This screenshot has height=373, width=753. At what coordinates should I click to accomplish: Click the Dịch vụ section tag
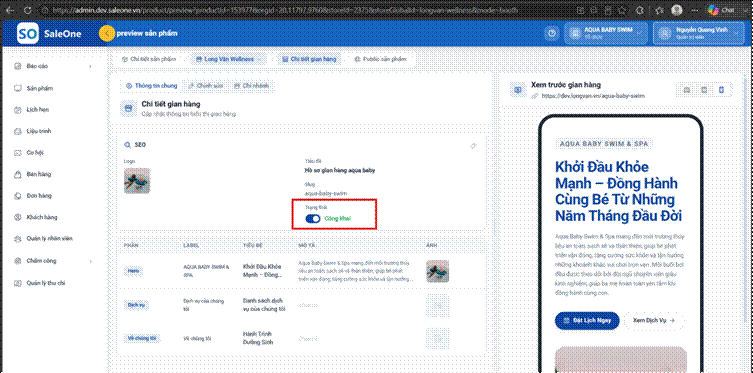coord(136,305)
